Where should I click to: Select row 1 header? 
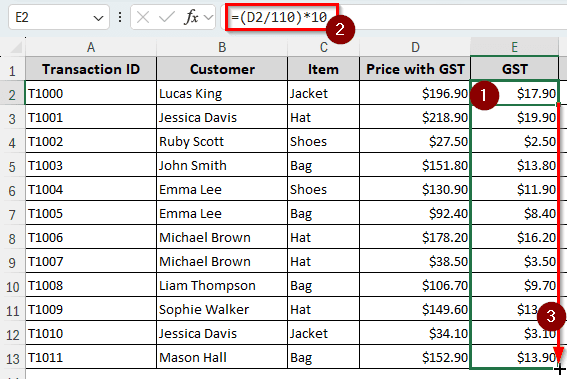point(13,69)
